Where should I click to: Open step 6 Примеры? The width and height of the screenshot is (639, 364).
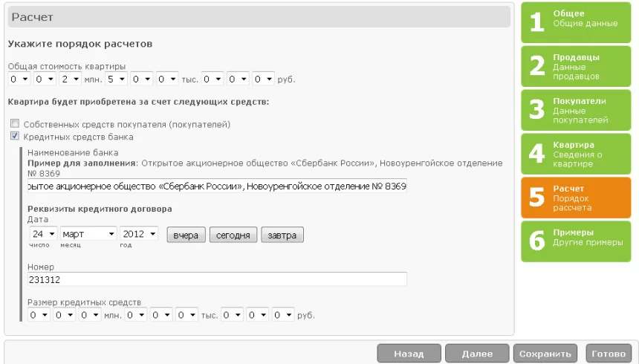[x=576, y=241]
